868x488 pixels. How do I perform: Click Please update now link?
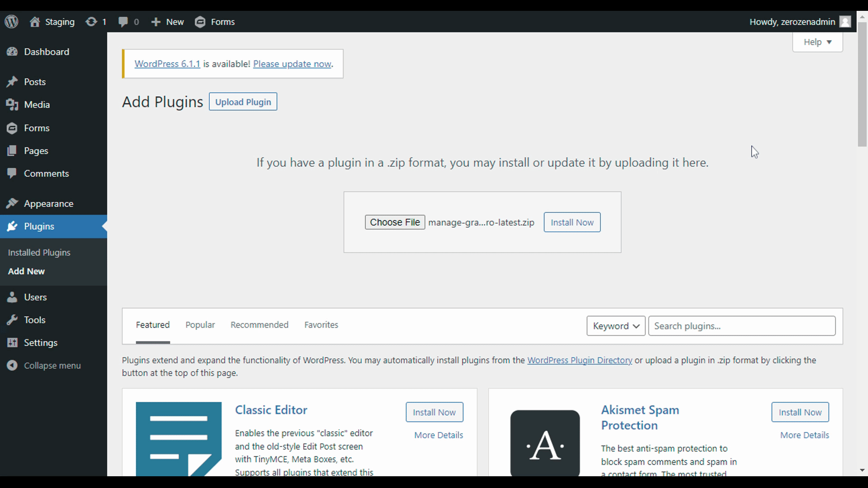tap(292, 64)
